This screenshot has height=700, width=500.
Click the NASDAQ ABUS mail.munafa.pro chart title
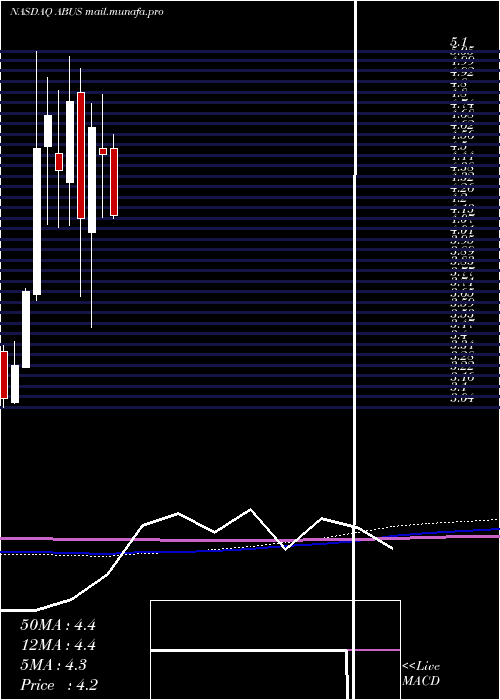point(87,12)
